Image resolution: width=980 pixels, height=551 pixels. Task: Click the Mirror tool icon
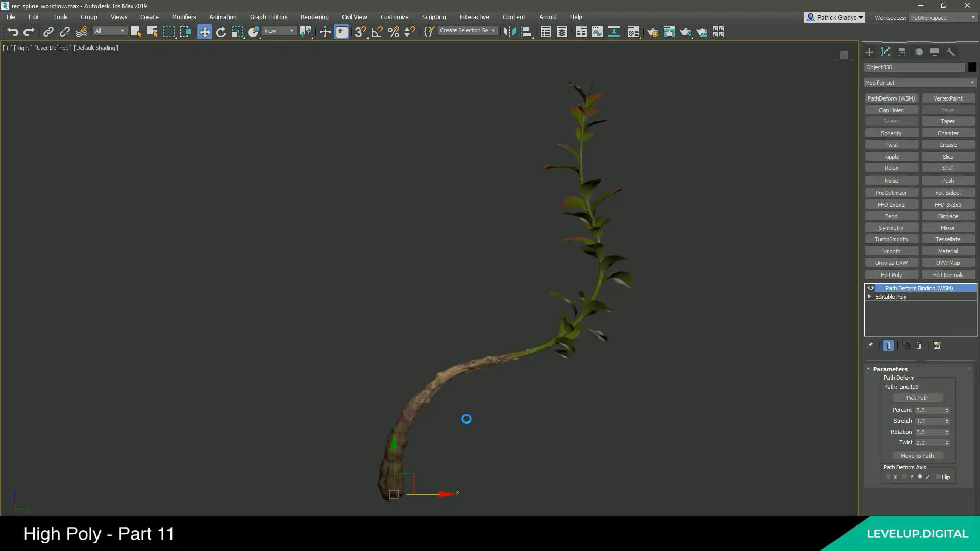tap(509, 32)
